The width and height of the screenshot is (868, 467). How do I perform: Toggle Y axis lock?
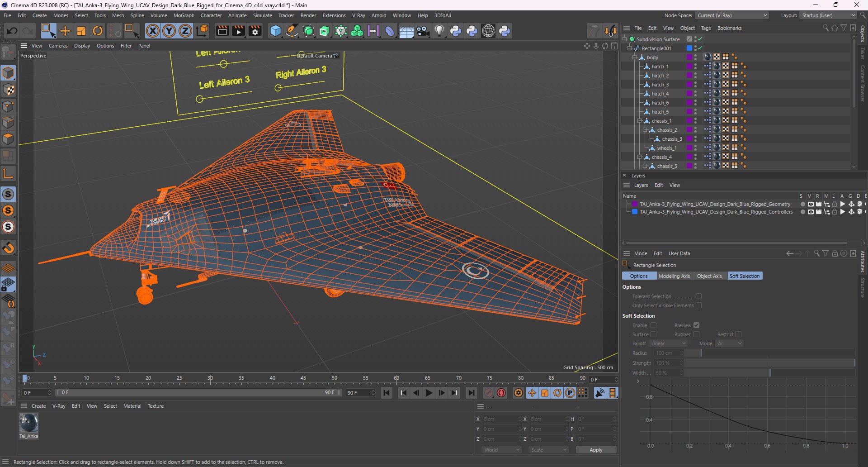pos(169,31)
